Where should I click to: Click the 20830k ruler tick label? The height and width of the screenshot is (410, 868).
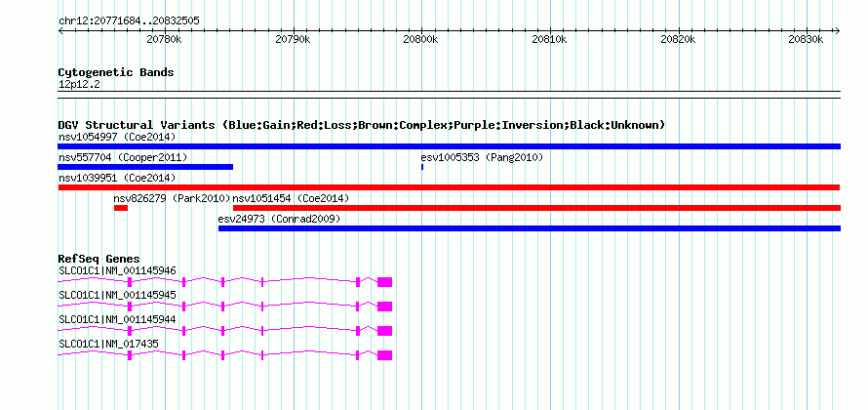click(808, 40)
